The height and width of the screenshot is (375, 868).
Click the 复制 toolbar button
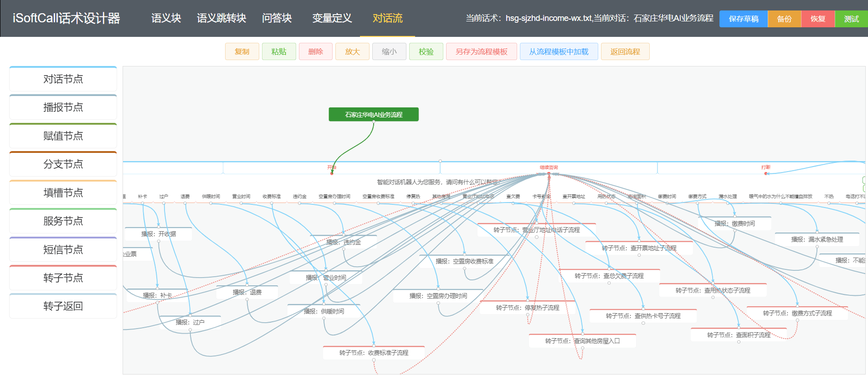click(x=242, y=51)
